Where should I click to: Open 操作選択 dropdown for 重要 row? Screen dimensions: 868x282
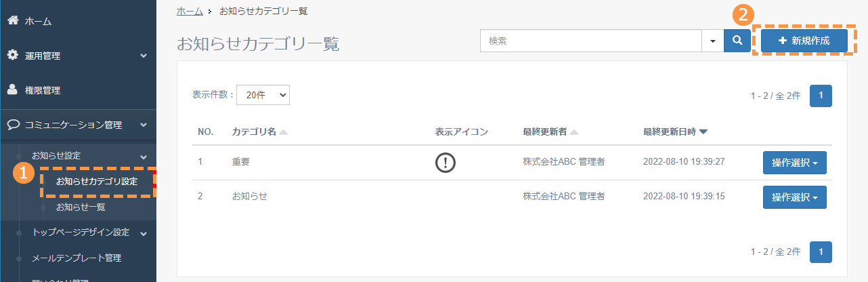[x=795, y=163]
